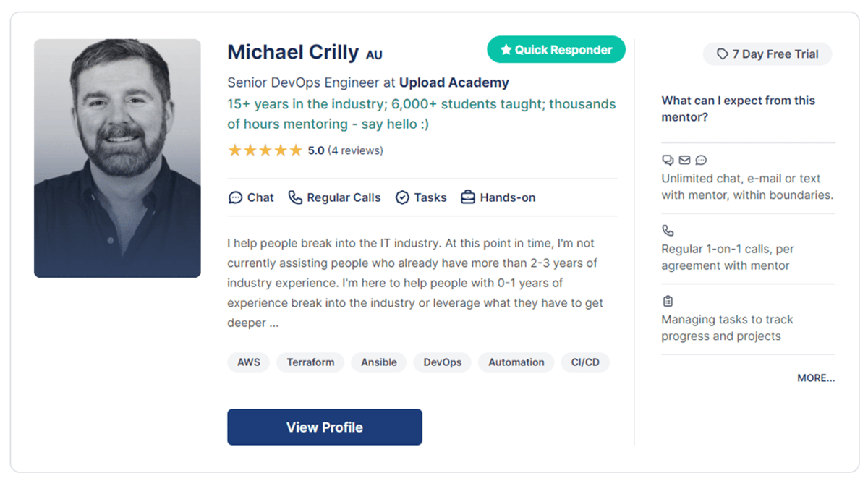868x481 pixels.
Task: Open the View Profile button
Action: tap(325, 427)
